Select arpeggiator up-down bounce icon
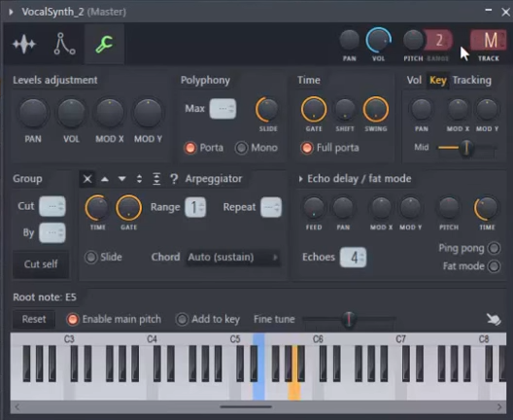Screen dimensions: 513x420 pyautogui.click(x=139, y=179)
